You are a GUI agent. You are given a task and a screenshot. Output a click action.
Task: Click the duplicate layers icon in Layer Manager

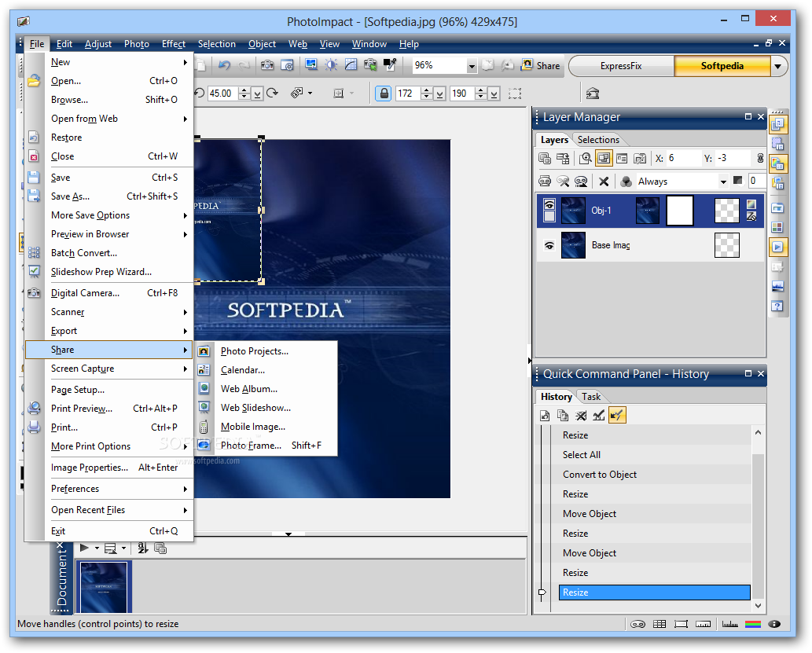pyautogui.click(x=544, y=159)
